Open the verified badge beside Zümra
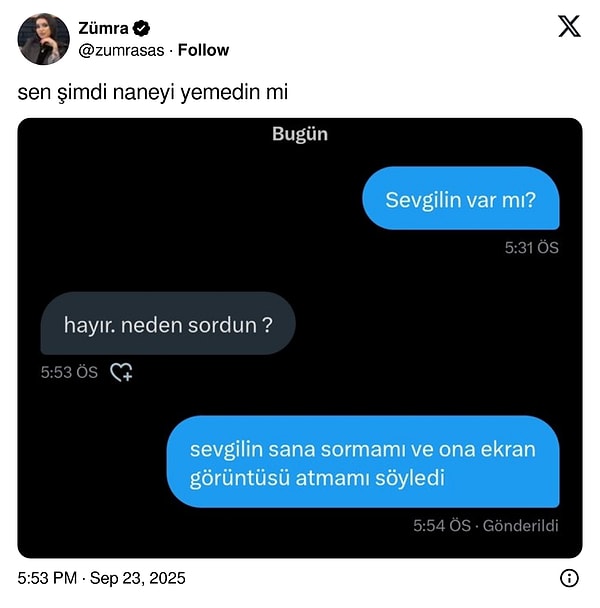Screen dimensions: 600x608 142,28
